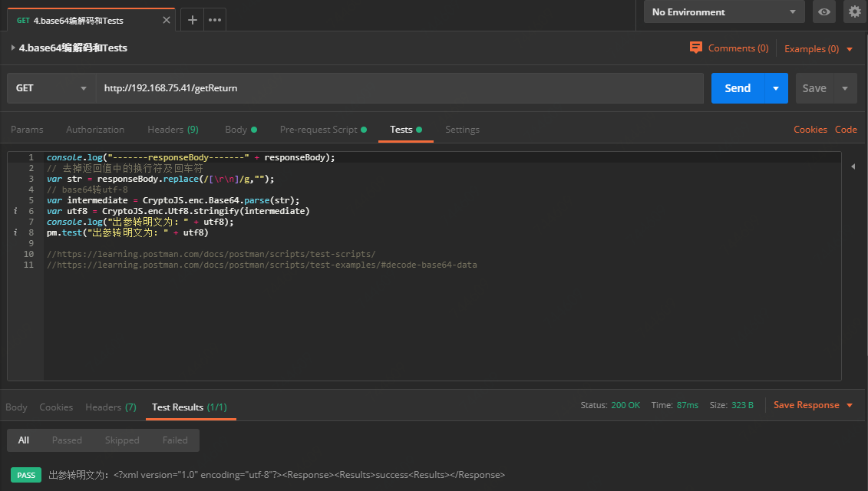868x491 pixels.
Task: Collapse the snippets sidebar arrow
Action: point(853,166)
